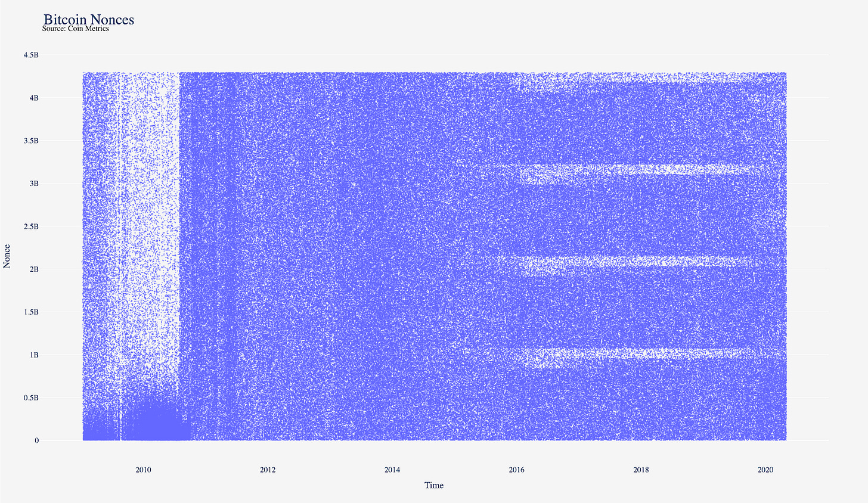Image resolution: width=868 pixels, height=503 pixels.
Task: Click the 0 label on the y-axis
Action: [x=36, y=440]
